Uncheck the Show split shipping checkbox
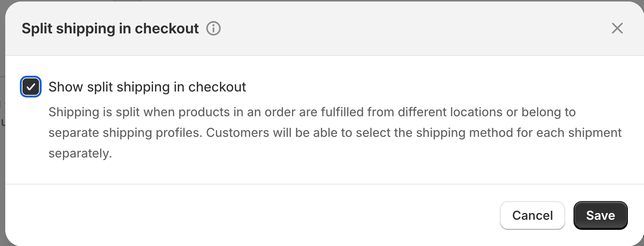This screenshot has width=644, height=246. (x=31, y=87)
